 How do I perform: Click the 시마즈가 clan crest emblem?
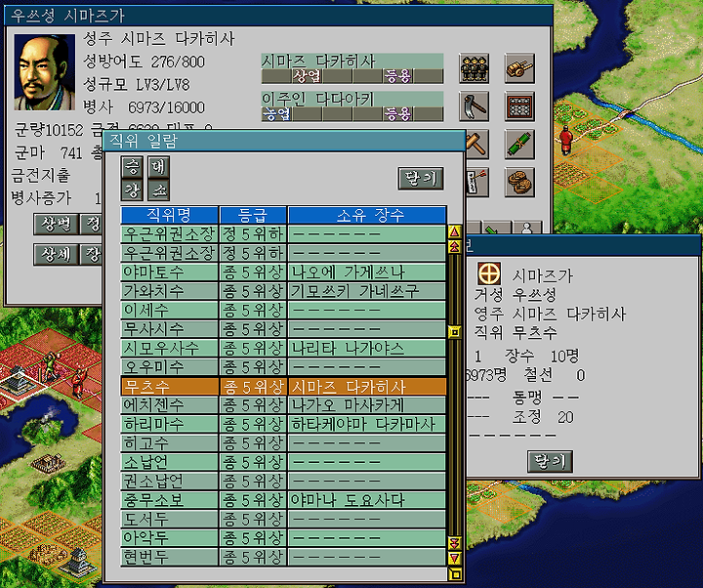pos(489,273)
